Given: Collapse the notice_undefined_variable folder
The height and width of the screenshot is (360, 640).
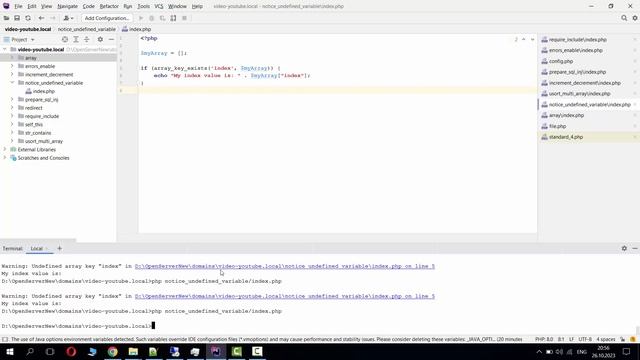Looking at the screenshot, I should coord(12,82).
